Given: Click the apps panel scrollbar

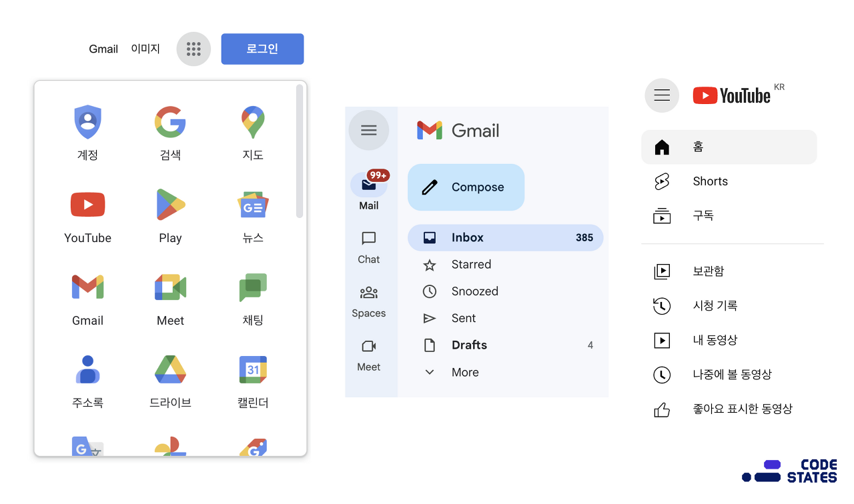Looking at the screenshot, I should pyautogui.click(x=300, y=151).
